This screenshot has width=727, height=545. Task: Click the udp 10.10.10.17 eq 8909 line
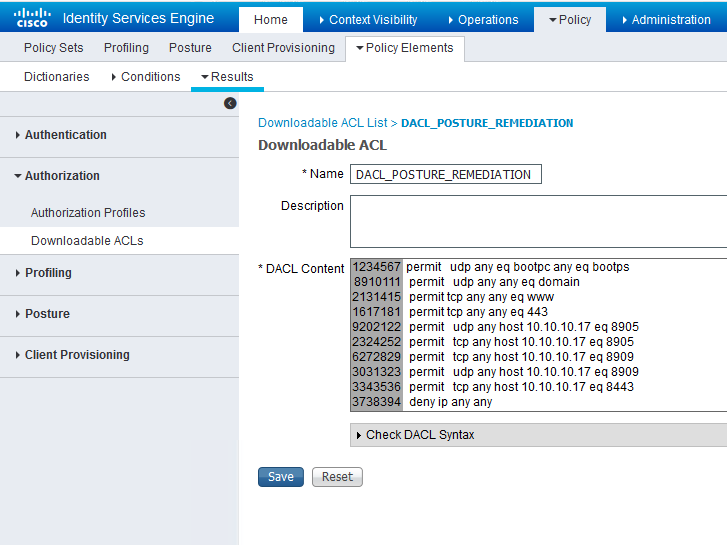(x=524, y=372)
